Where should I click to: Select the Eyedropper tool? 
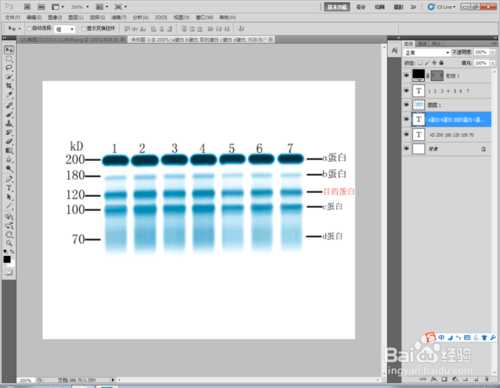pos(9,95)
